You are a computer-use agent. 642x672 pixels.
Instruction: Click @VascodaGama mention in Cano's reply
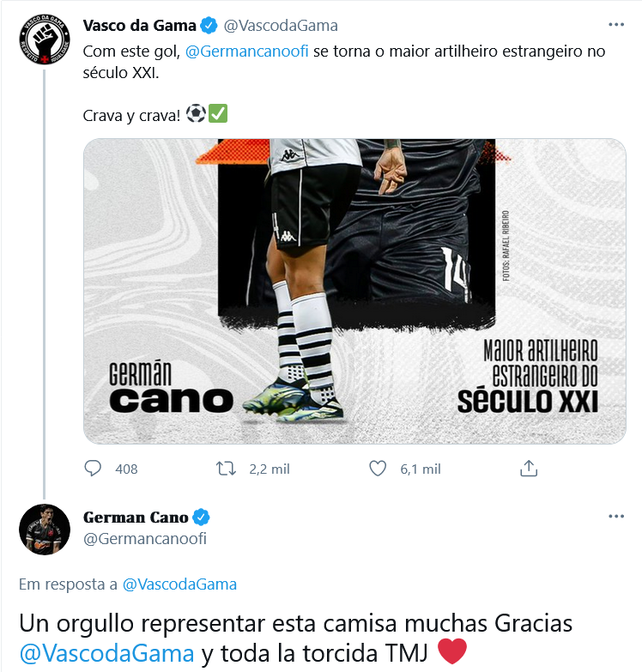pos(107,654)
